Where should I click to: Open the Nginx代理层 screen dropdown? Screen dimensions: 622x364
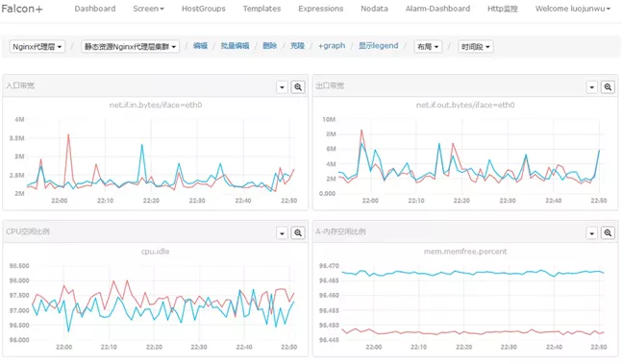[x=37, y=46]
